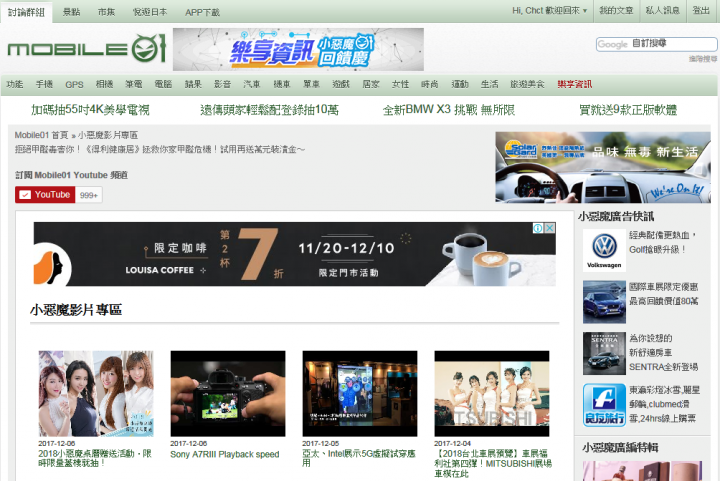Click the ad info icon on Louisa Coffee banner
This screenshot has width=720, height=481.
click(x=538, y=228)
